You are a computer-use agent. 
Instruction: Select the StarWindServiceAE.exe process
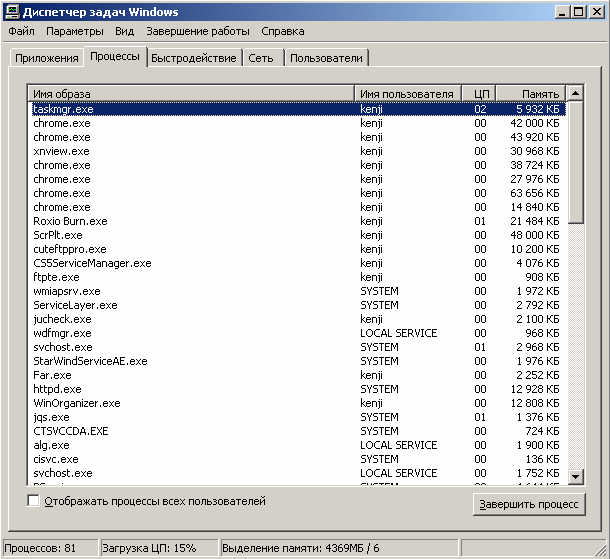(x=298, y=361)
